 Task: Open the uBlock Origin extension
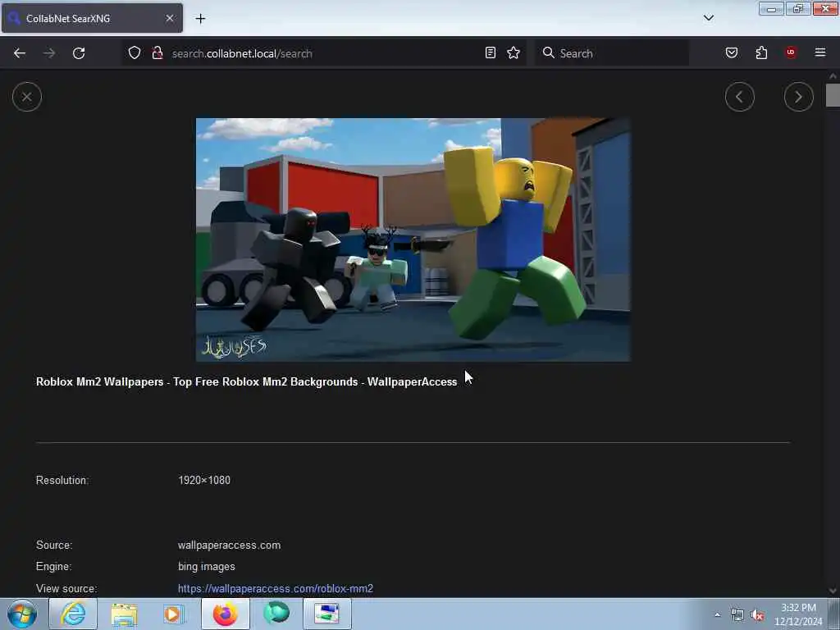click(x=791, y=52)
